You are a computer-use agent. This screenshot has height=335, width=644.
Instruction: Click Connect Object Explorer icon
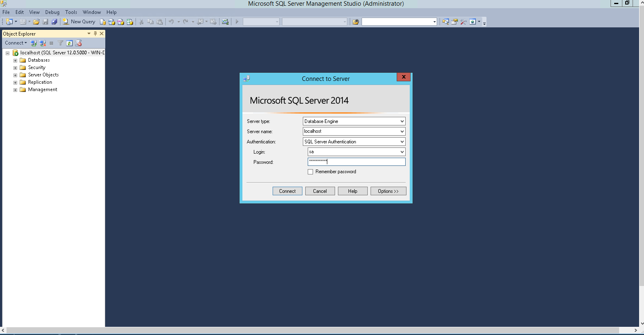[33, 43]
